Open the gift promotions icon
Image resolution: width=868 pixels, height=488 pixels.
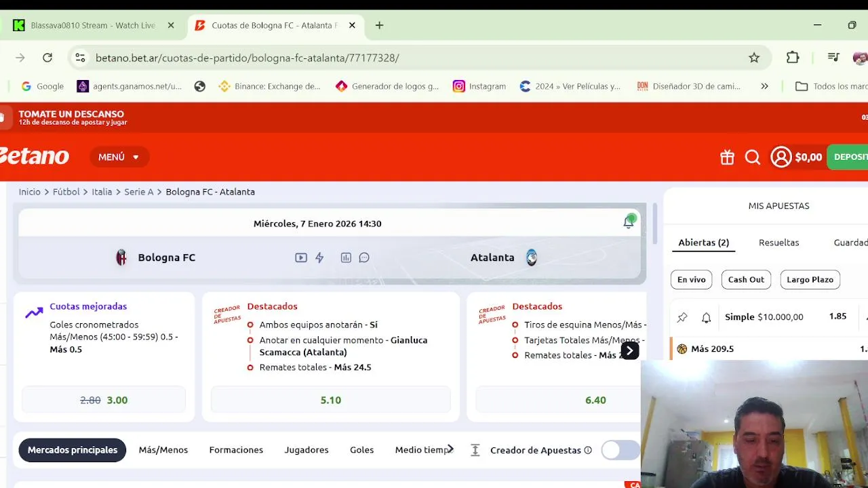pyautogui.click(x=727, y=157)
